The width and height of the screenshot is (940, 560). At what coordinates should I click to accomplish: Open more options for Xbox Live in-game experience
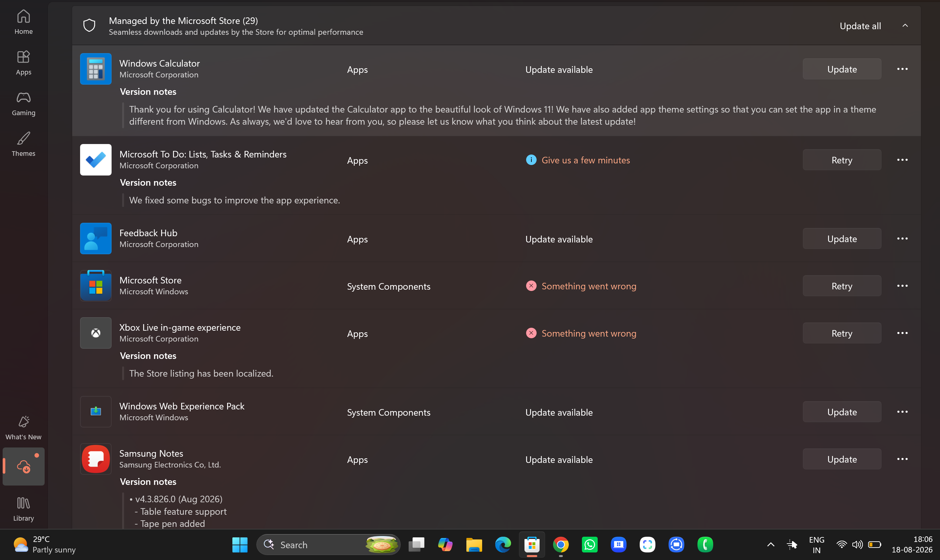pyautogui.click(x=902, y=333)
